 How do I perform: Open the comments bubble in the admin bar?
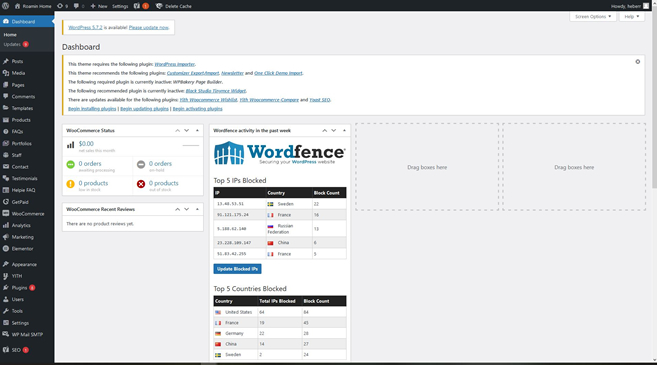[79, 6]
